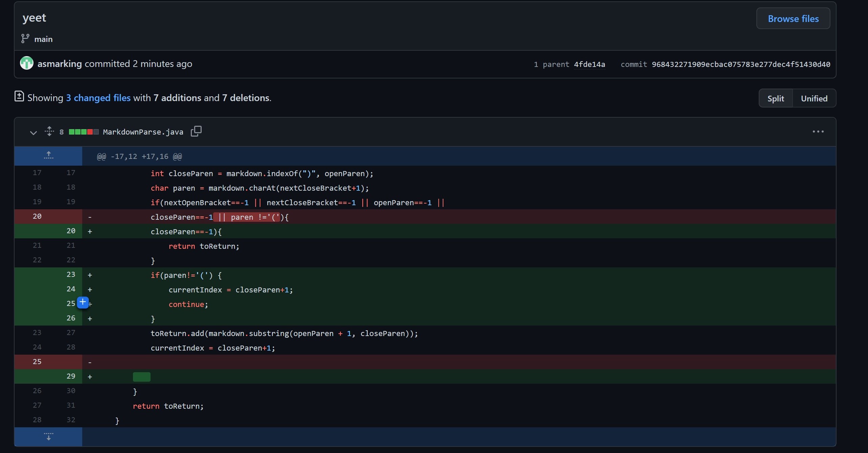Expand hidden lines below line 32
This screenshot has height=453, width=868.
tap(48, 436)
